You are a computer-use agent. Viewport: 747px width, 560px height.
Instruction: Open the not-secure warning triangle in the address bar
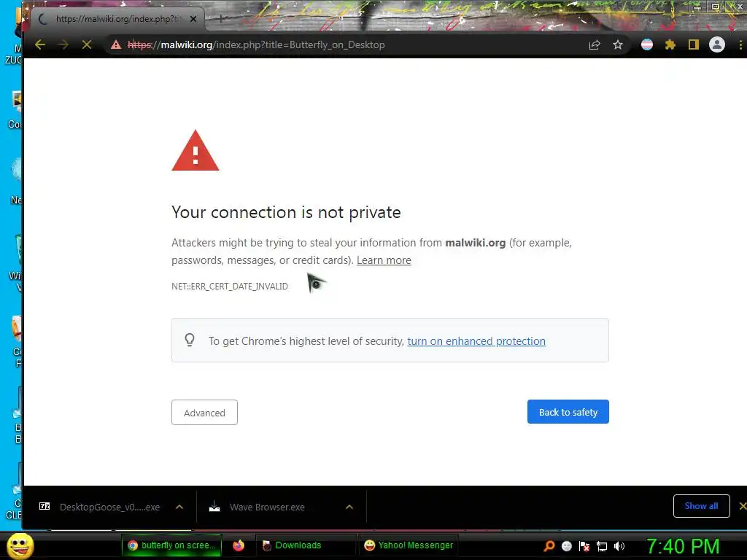click(116, 44)
